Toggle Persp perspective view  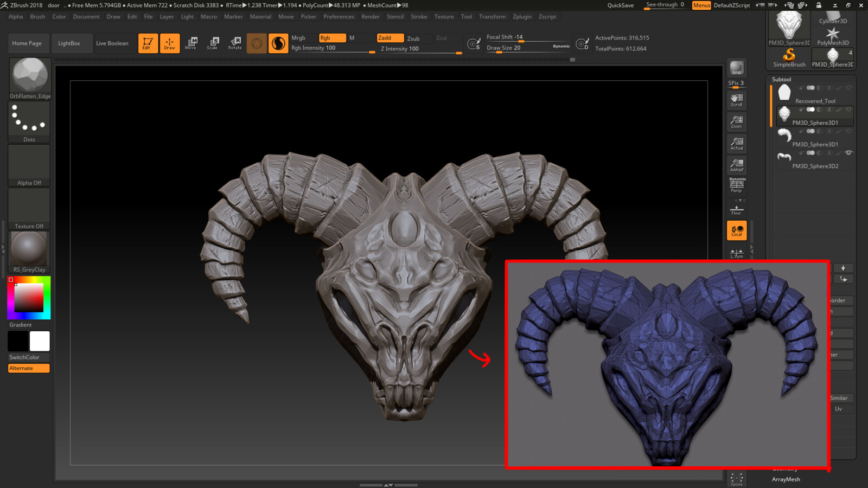[736, 185]
